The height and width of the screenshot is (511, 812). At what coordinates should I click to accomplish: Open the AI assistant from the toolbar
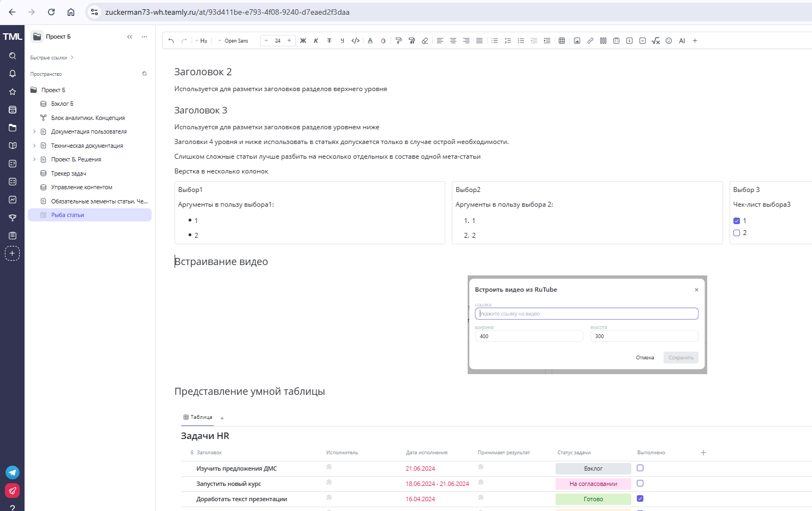pos(682,40)
